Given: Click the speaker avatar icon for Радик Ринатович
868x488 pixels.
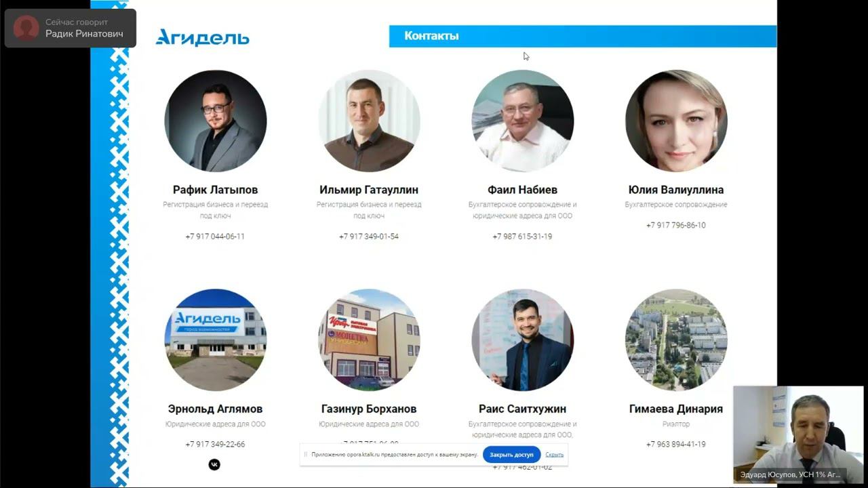Looking at the screenshot, I should point(26,28).
